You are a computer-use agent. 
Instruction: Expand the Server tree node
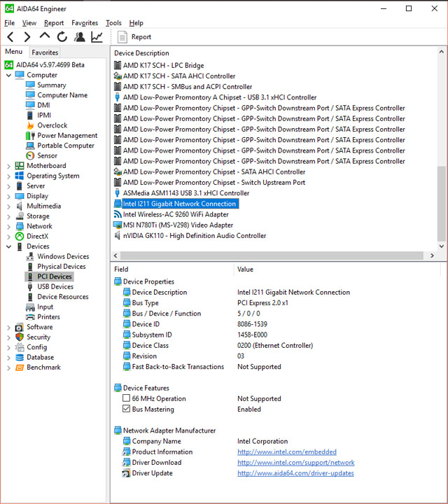8,186
